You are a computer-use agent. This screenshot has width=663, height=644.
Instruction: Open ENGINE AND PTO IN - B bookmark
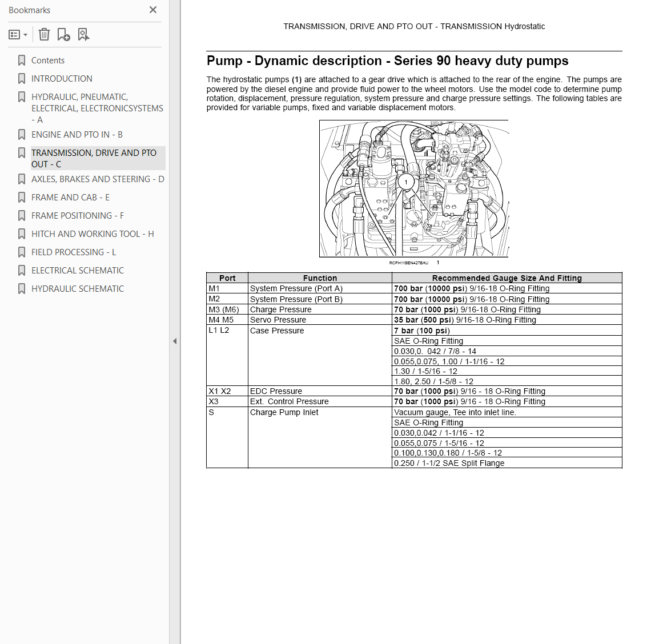point(77,135)
